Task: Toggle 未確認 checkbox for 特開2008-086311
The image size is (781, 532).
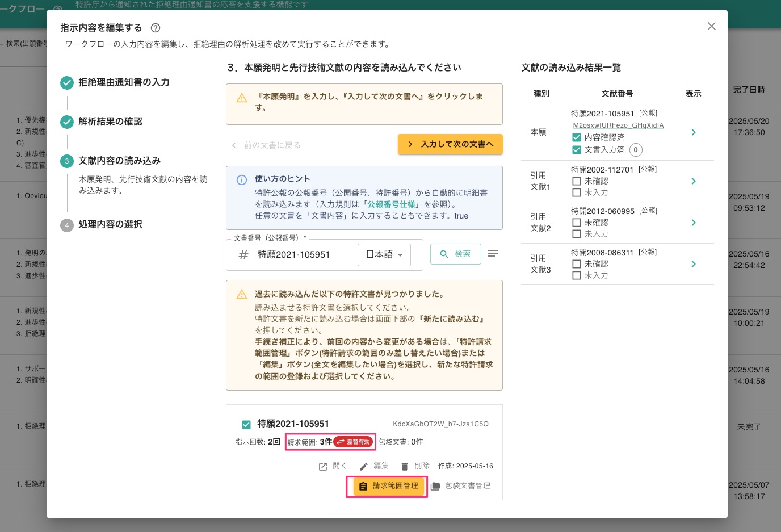Action: tap(577, 264)
